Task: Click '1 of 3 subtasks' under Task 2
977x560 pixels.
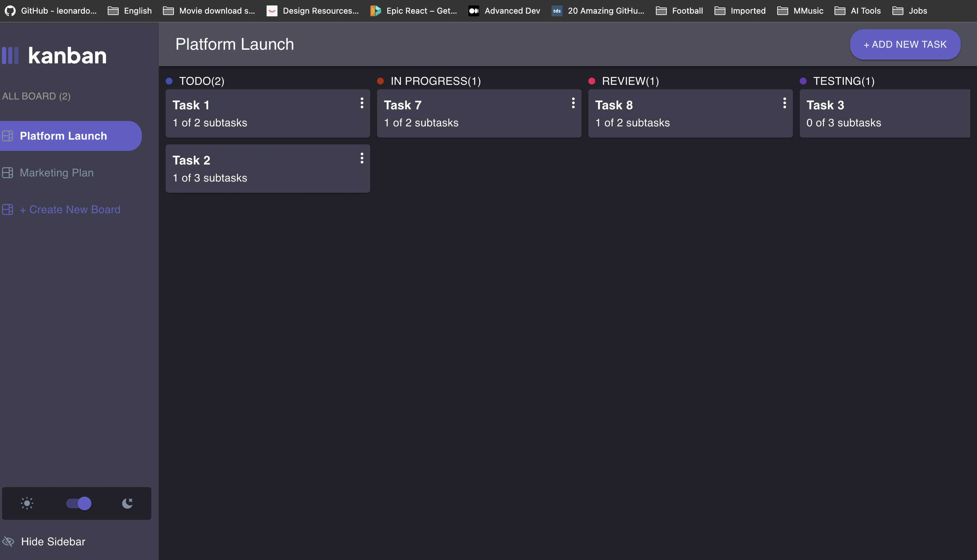Action: click(x=210, y=178)
